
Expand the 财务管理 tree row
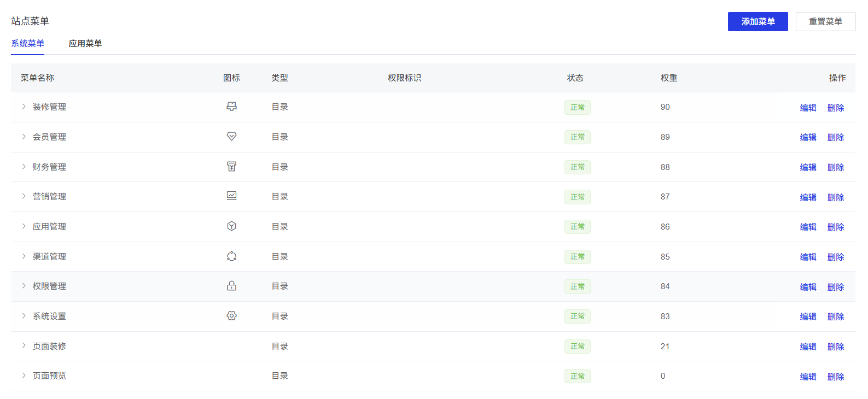click(24, 167)
